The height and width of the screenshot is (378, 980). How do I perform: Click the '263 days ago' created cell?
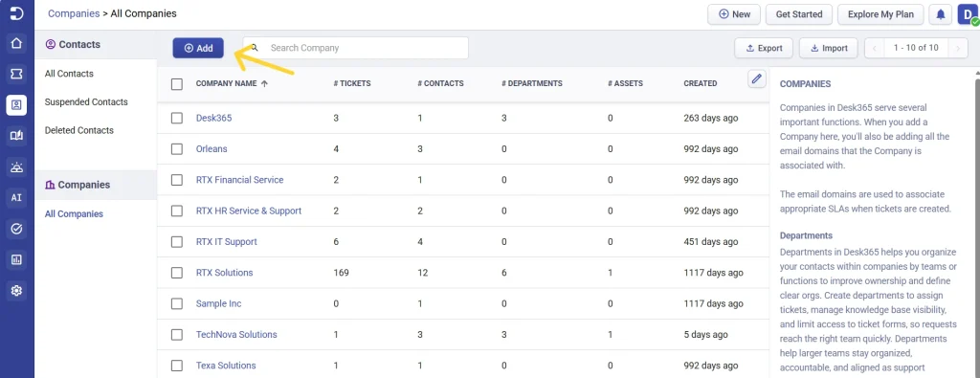[711, 118]
